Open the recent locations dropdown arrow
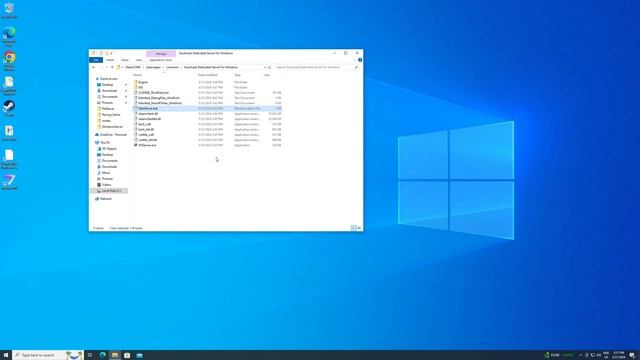The height and width of the screenshot is (360, 640). [107, 67]
